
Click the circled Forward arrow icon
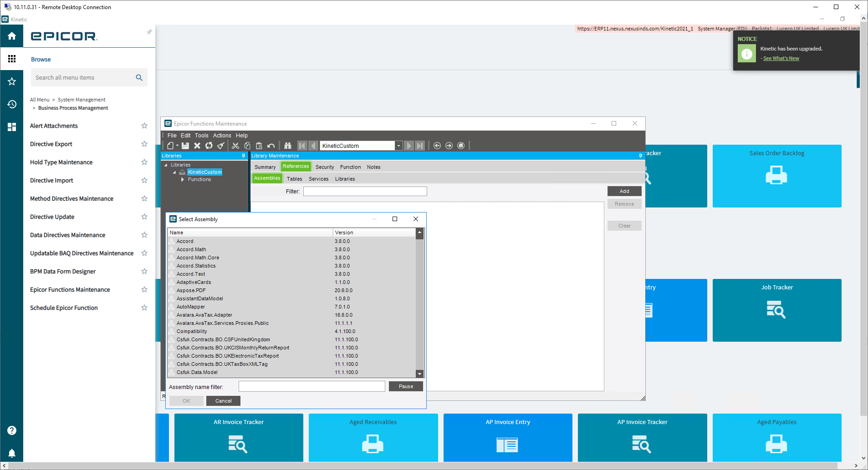point(449,146)
